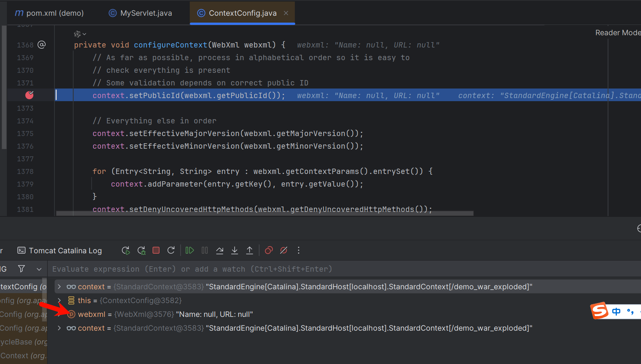Switch to the pom.xml (demo) tab

[x=49, y=13]
